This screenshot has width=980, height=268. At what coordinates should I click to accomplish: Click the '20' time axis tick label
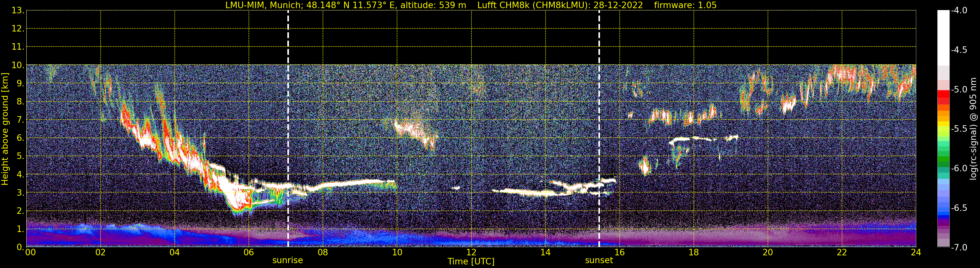pos(768,252)
